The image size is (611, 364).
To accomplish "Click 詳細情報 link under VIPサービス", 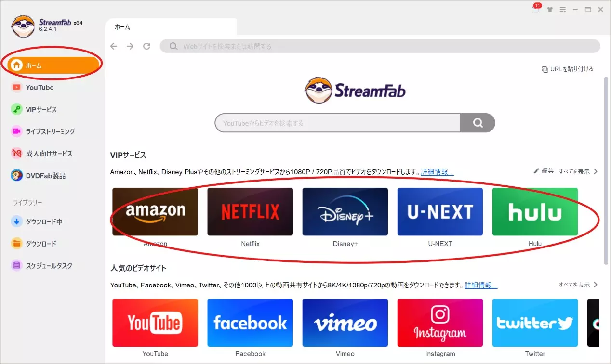I will click(437, 172).
